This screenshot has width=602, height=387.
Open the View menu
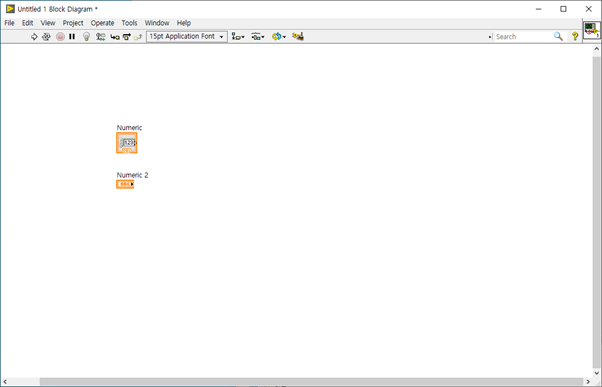coord(48,23)
